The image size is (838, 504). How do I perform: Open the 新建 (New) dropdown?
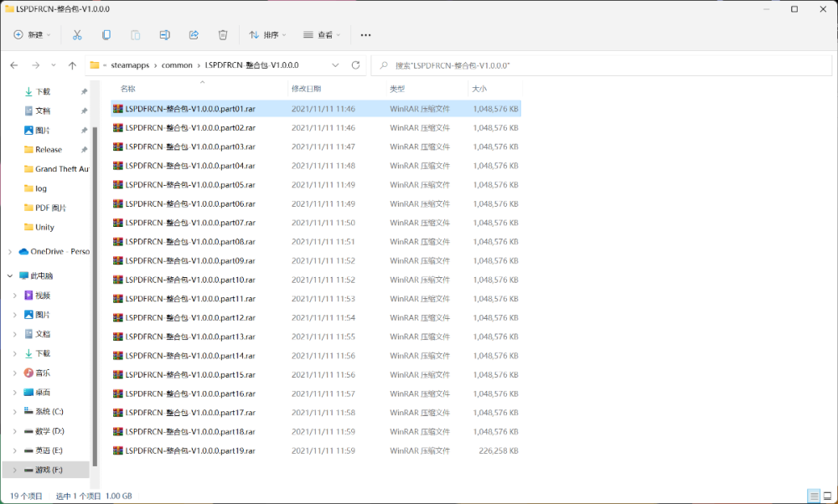pos(32,35)
